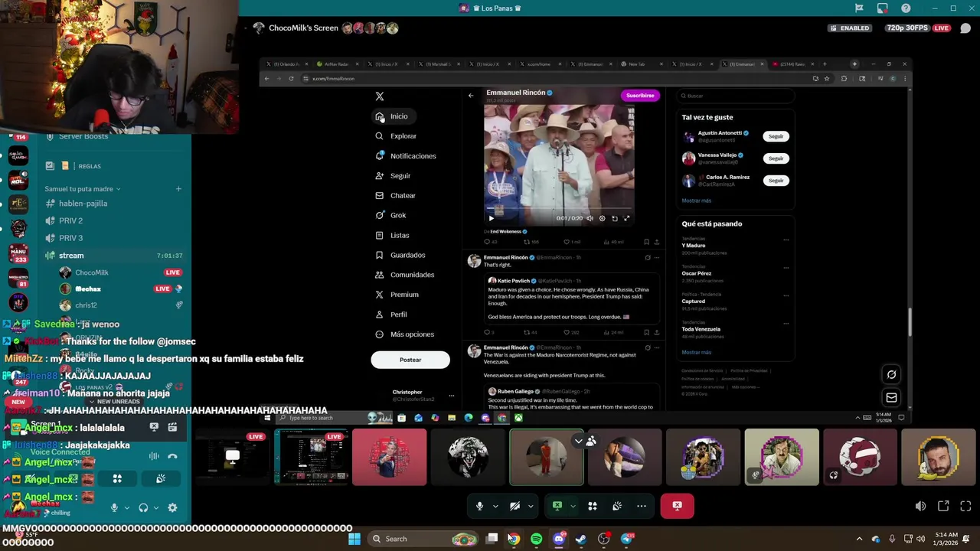This screenshot has height=551, width=980.
Task: Click the Postear button
Action: pos(410,360)
